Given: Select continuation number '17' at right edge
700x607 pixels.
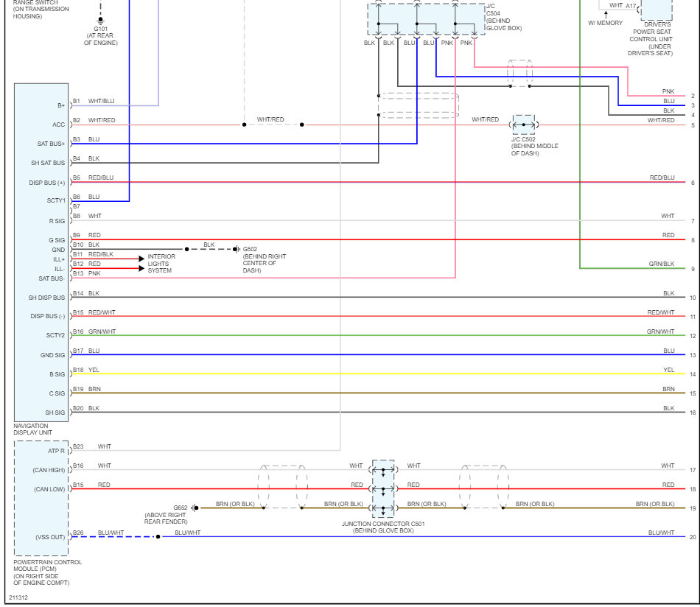Looking at the screenshot, I should (x=693, y=471).
